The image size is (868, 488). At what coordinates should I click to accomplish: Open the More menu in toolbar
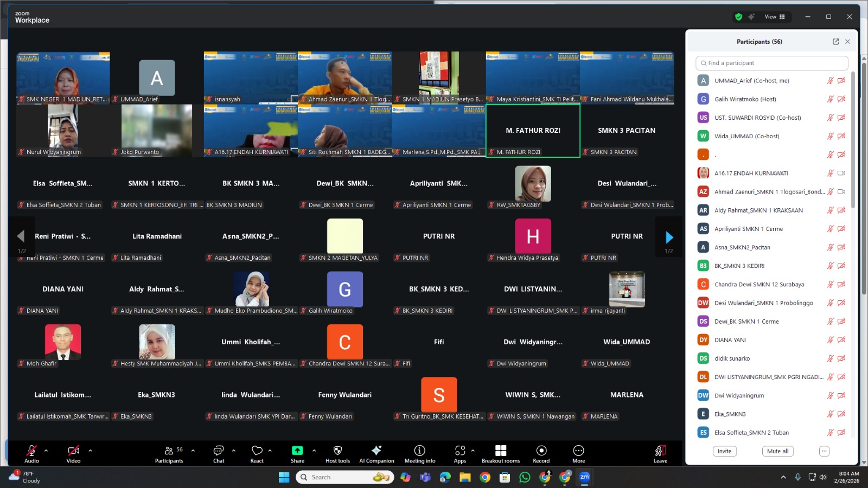pos(578,451)
